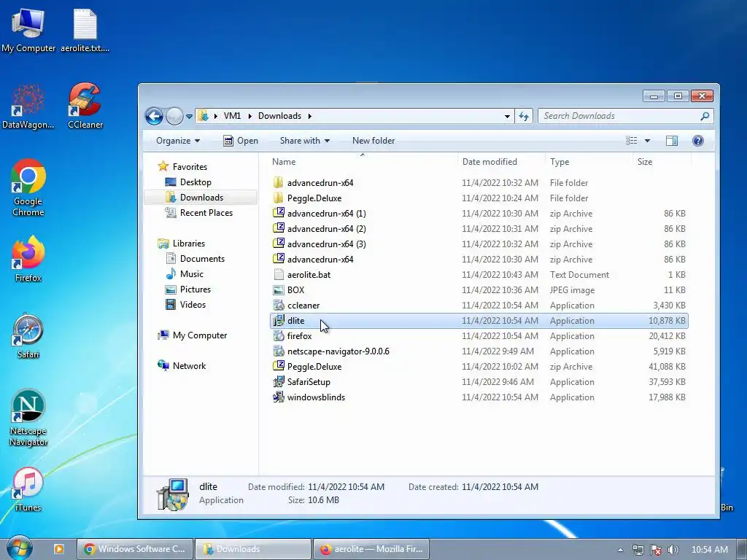Image resolution: width=747 pixels, height=560 pixels.
Task: Click VM1 in the address path
Action: pyautogui.click(x=232, y=116)
